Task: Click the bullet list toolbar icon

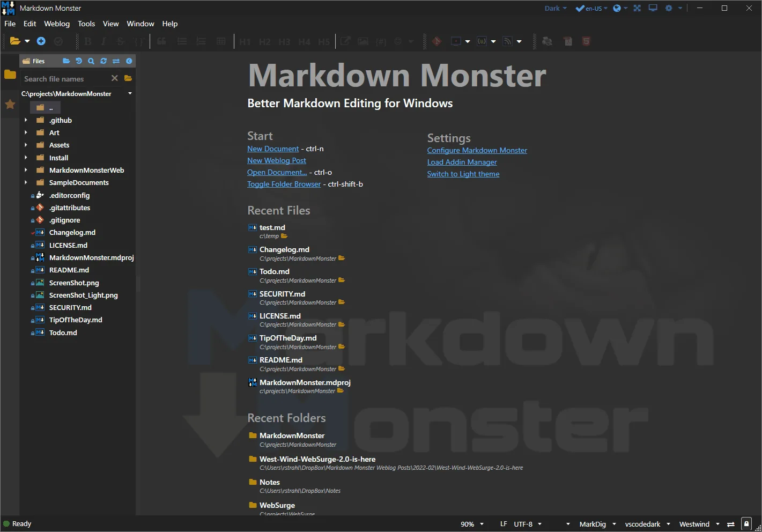Action: 182,41
